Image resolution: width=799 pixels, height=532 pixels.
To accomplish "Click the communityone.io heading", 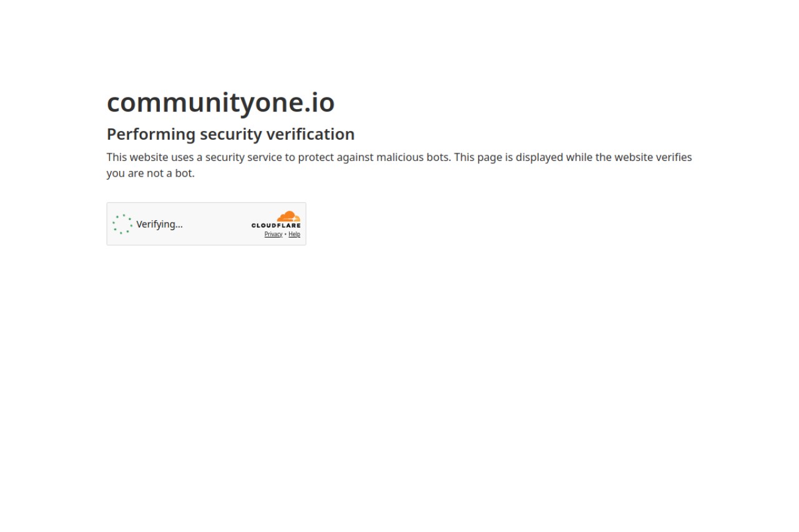I will click(221, 102).
